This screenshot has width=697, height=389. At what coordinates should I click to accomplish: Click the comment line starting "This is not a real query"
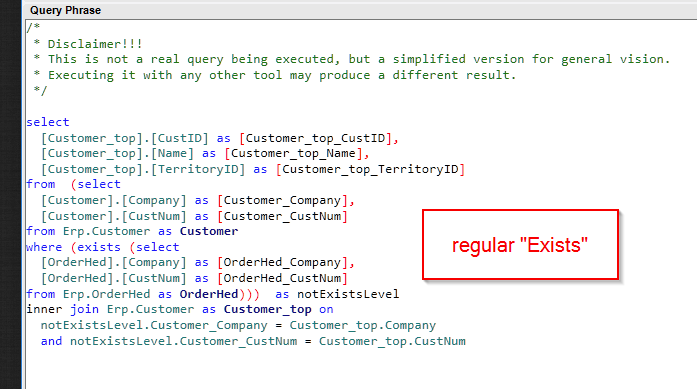pyautogui.click(x=352, y=59)
